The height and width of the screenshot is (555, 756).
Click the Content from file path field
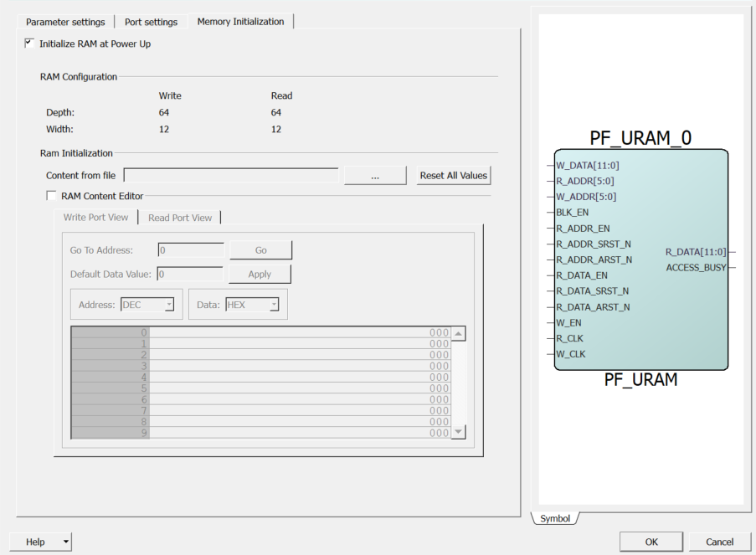pos(231,175)
